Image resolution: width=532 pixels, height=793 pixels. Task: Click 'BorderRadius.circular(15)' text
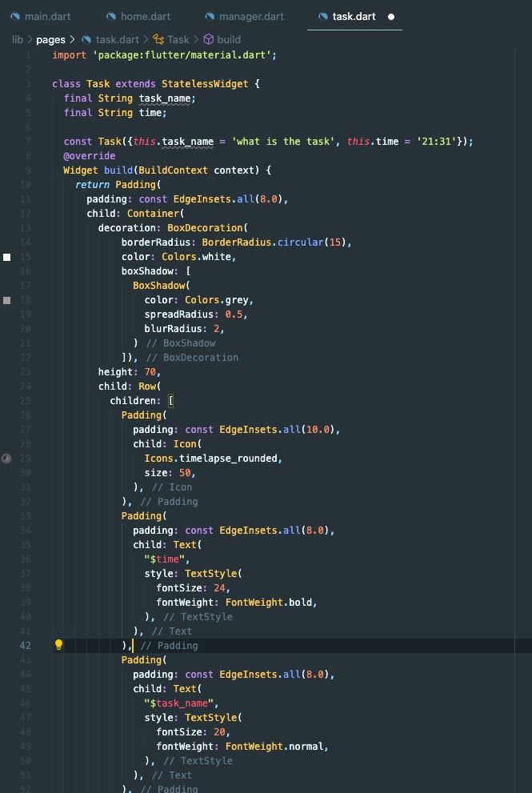(x=274, y=242)
